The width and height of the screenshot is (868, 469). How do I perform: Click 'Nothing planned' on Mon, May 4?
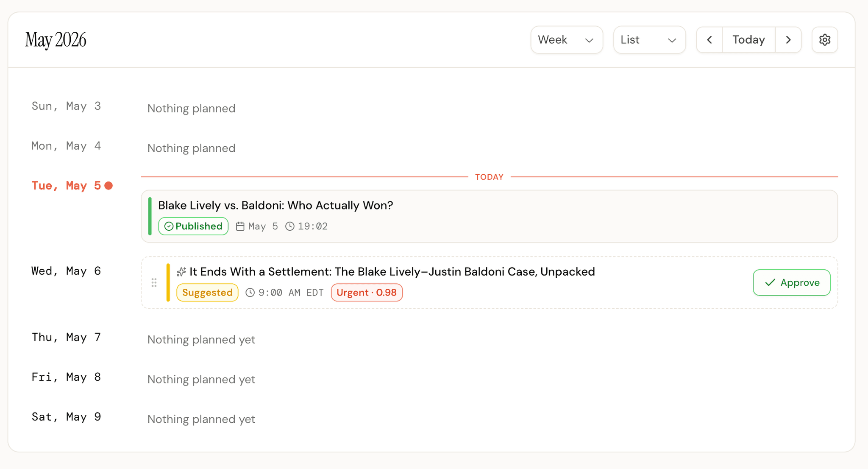click(x=191, y=148)
